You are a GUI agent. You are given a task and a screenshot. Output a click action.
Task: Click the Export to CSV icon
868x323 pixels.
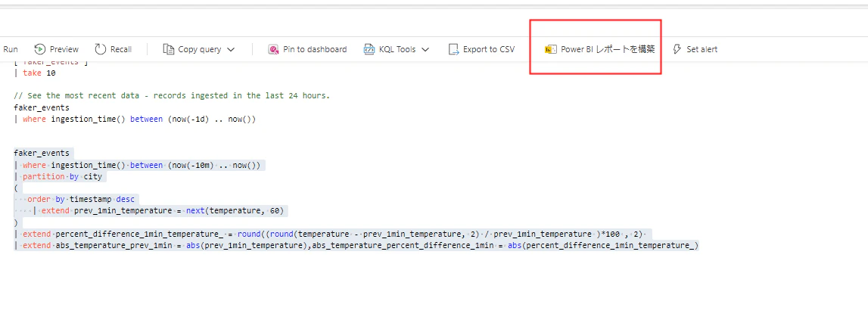(x=454, y=49)
